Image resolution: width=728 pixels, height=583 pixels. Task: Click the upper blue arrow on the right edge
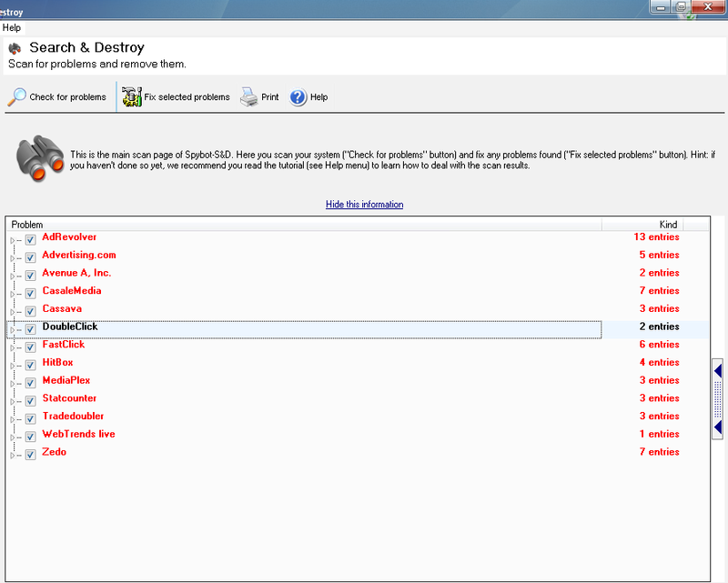(x=718, y=369)
